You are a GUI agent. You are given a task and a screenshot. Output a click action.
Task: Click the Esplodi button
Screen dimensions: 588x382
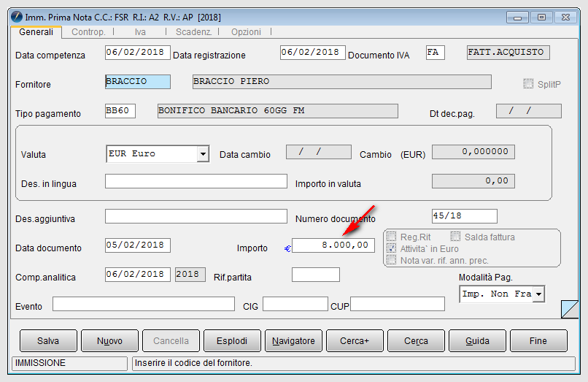(x=232, y=340)
